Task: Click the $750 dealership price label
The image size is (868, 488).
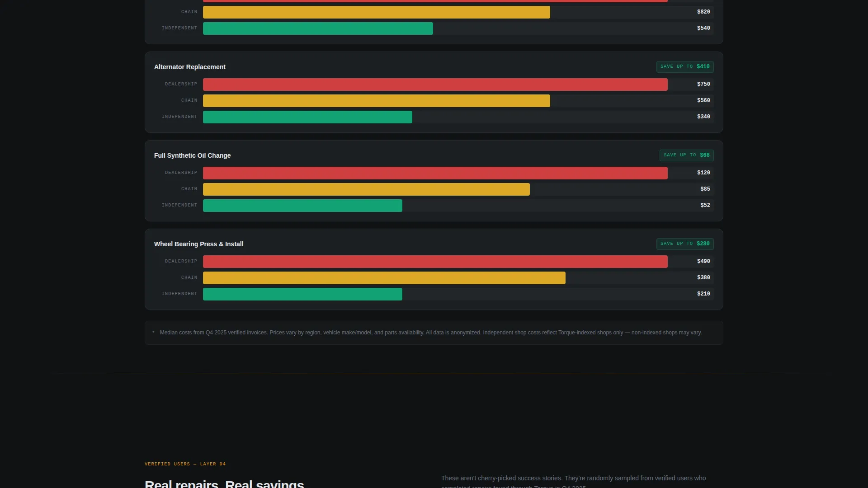Action: pos(703,84)
